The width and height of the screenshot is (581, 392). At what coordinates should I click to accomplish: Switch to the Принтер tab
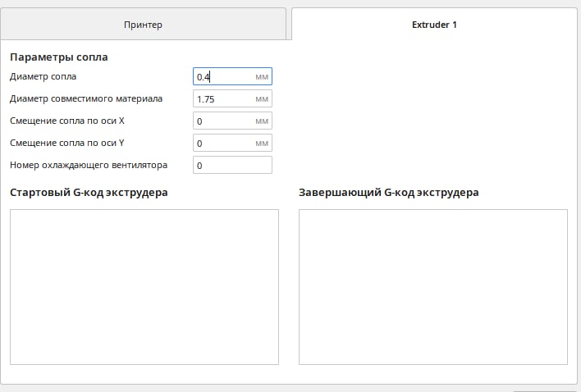pos(143,25)
